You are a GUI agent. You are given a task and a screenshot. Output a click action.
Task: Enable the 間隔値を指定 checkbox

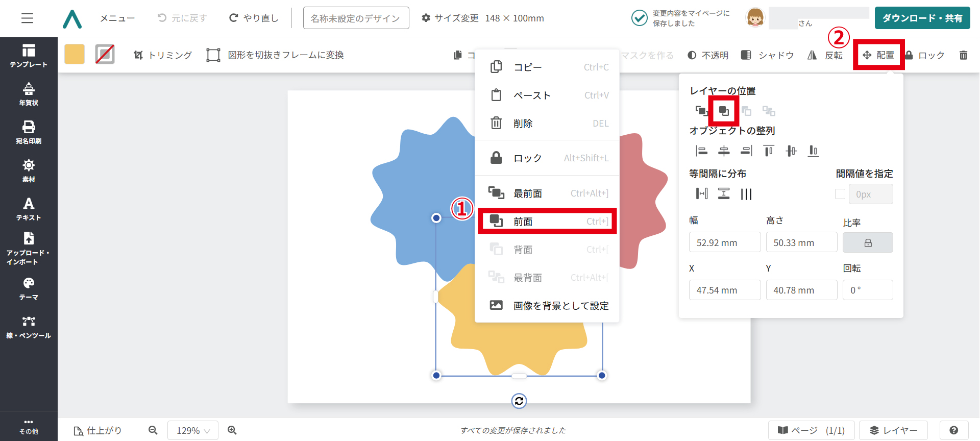click(x=840, y=194)
